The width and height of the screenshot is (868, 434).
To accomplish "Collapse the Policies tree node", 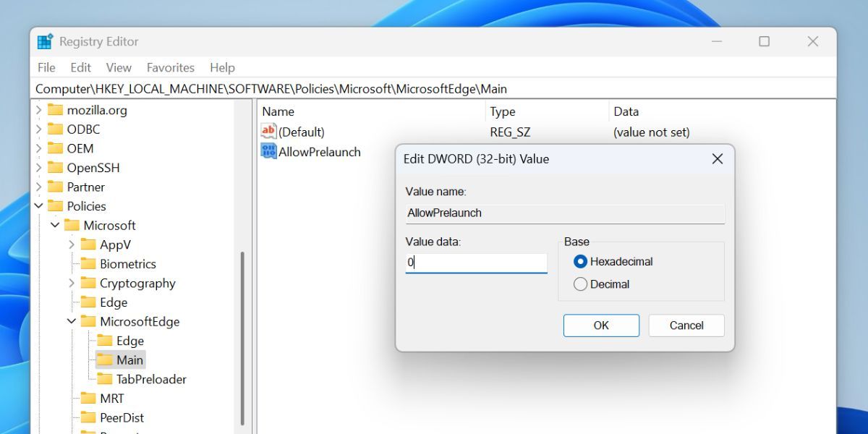I will pos(38,205).
